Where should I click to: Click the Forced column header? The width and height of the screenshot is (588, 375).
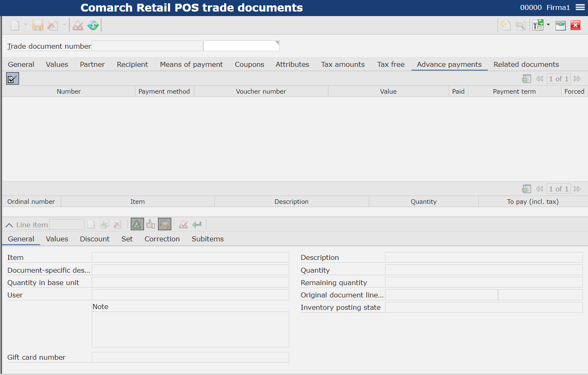point(574,92)
